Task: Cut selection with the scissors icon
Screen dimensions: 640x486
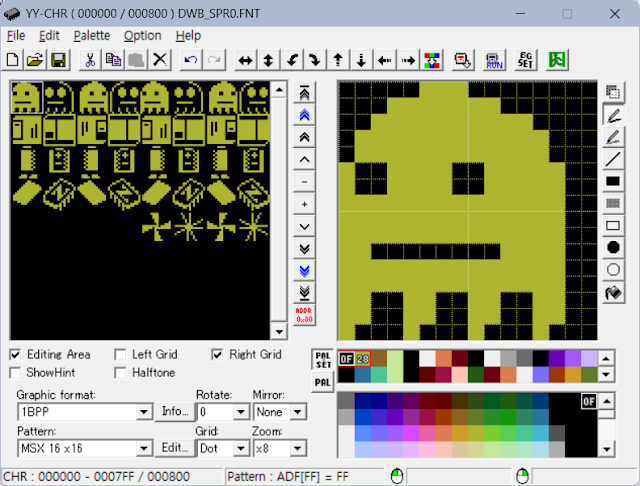Action: click(x=90, y=60)
